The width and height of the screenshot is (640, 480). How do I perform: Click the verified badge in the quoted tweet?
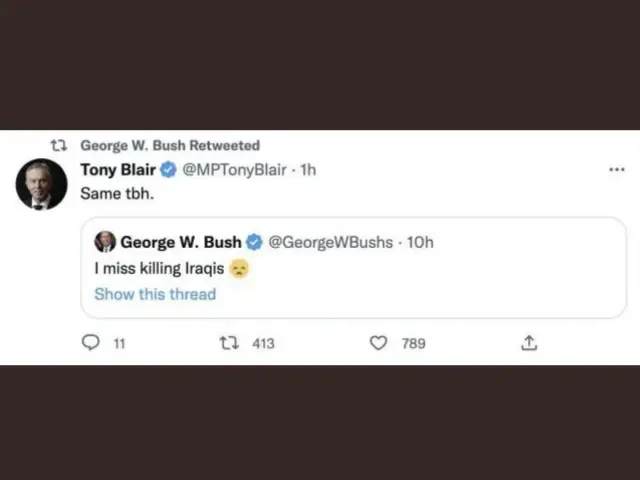pyautogui.click(x=254, y=242)
